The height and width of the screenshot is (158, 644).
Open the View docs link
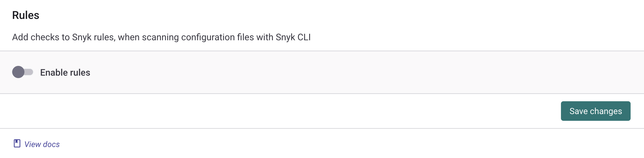coord(42,144)
